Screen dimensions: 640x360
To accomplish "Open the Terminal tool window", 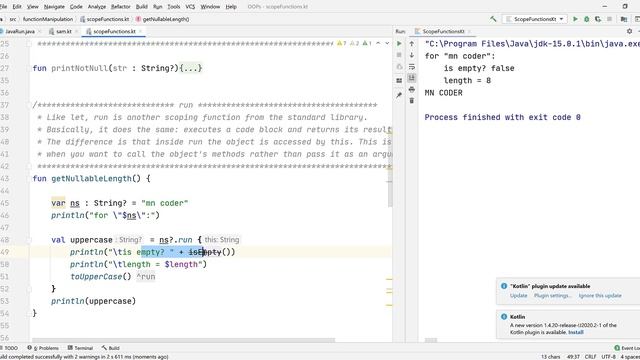I will coord(80,348).
